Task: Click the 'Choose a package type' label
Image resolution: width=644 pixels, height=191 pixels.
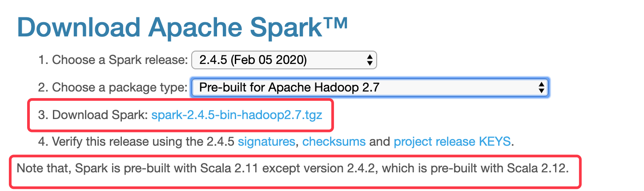Action: pos(119,88)
